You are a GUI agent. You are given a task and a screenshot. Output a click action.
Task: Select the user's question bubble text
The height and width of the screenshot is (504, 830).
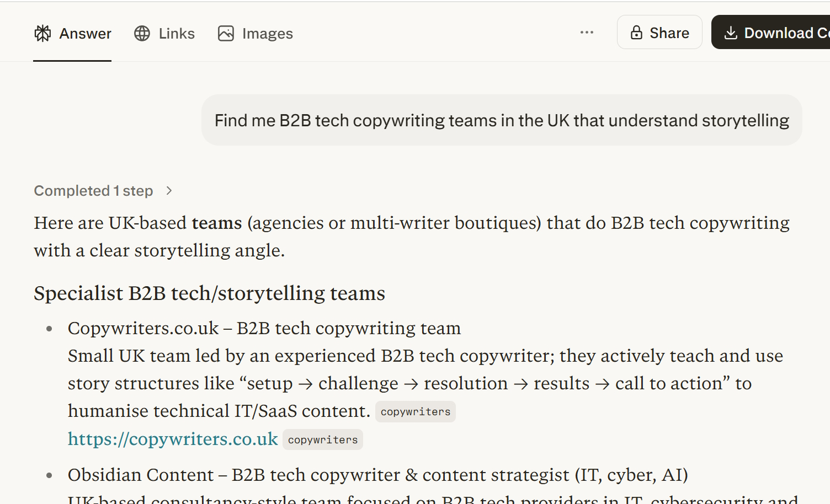click(x=502, y=120)
